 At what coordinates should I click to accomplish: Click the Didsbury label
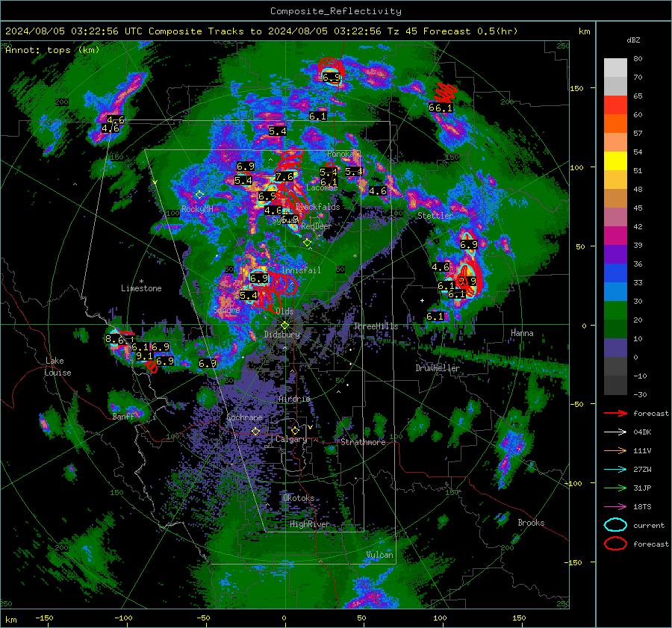(281, 335)
